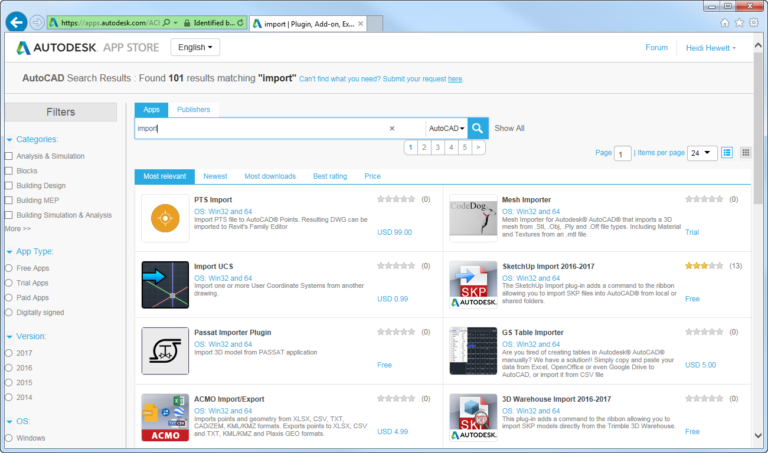
Task: Switch to list view layout icon
Action: [x=727, y=153]
